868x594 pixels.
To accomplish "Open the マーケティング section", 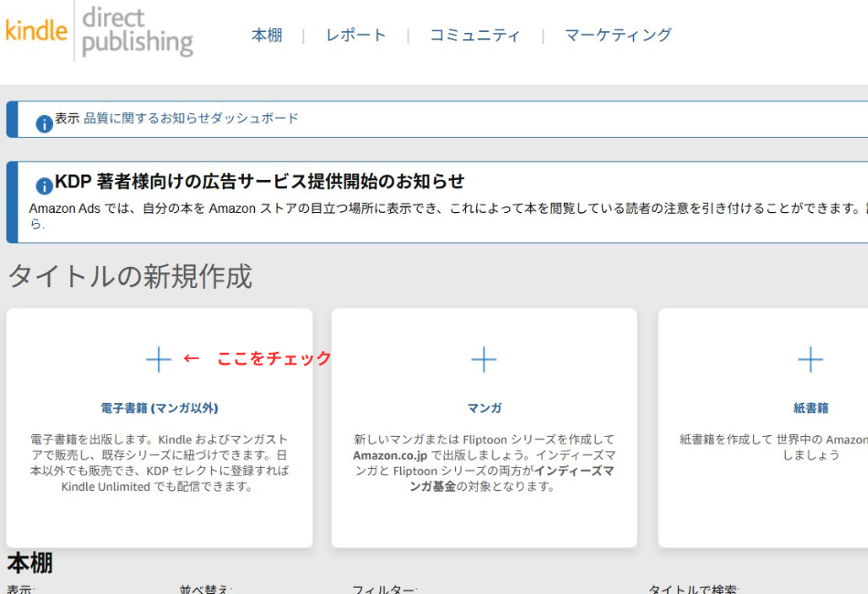I will 617,36.
